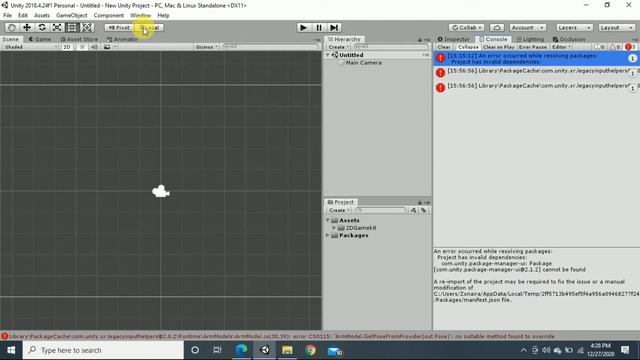Screen dimensions: 640x360
Task: Collapse the Assets folder
Action: [328, 220]
